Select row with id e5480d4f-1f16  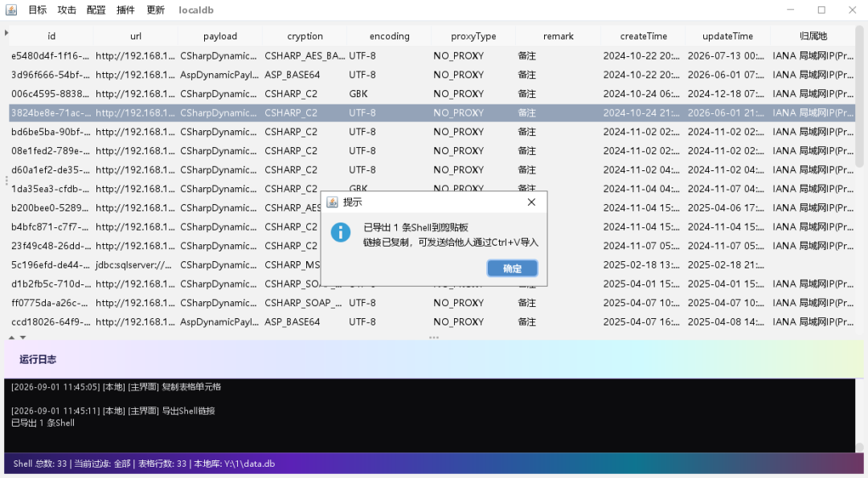432,56
